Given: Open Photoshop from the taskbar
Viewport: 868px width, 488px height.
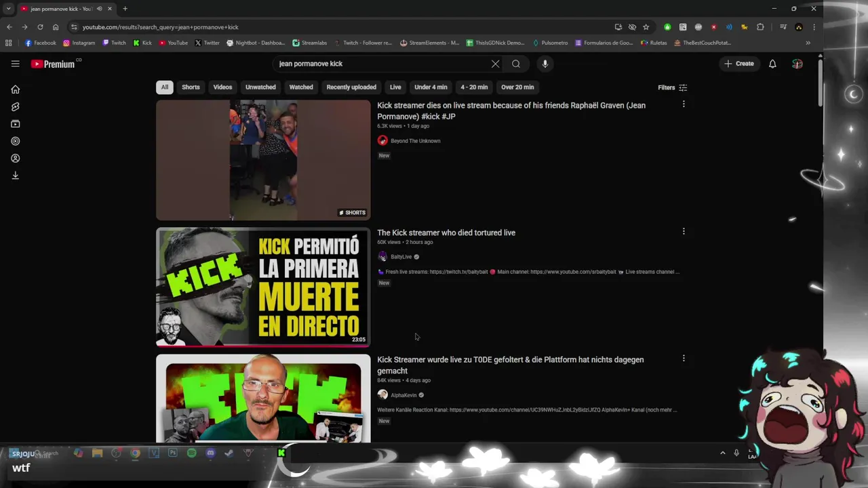Looking at the screenshot, I should click(x=172, y=453).
